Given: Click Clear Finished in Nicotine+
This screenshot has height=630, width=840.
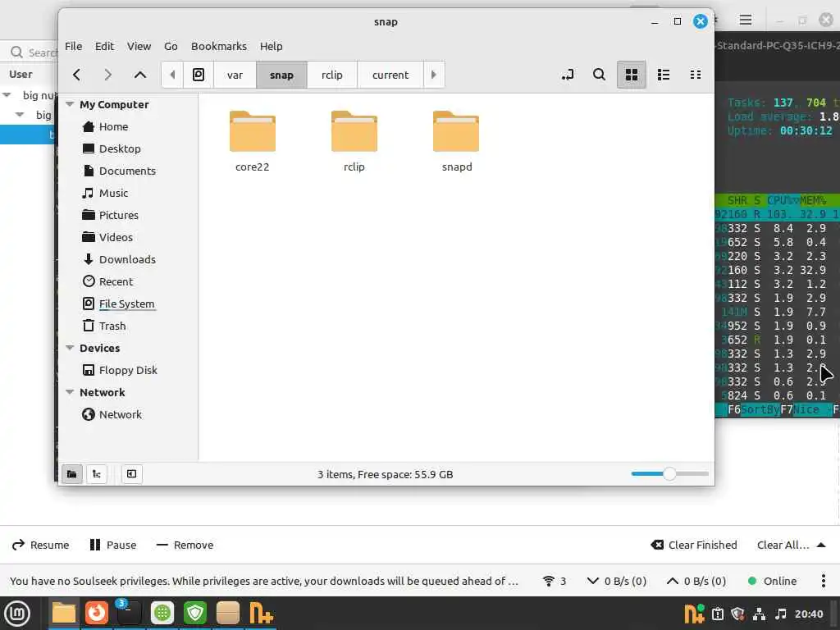Looking at the screenshot, I should click(x=694, y=545).
